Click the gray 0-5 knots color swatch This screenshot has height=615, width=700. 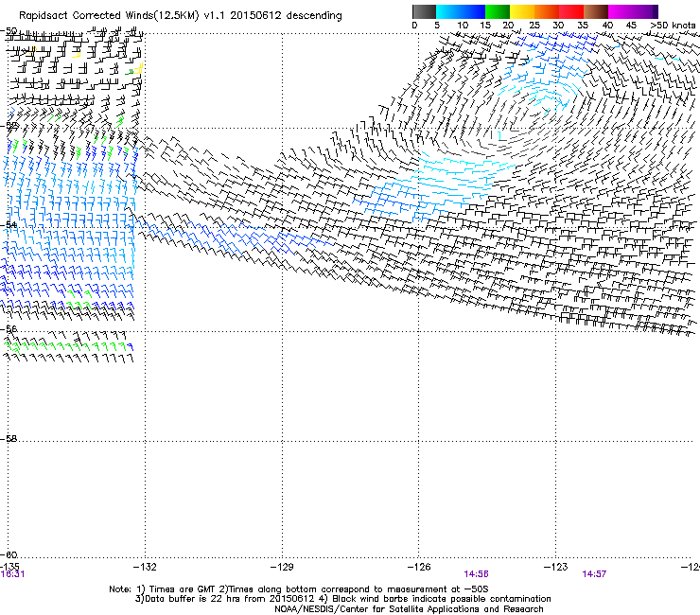pyautogui.click(x=424, y=11)
